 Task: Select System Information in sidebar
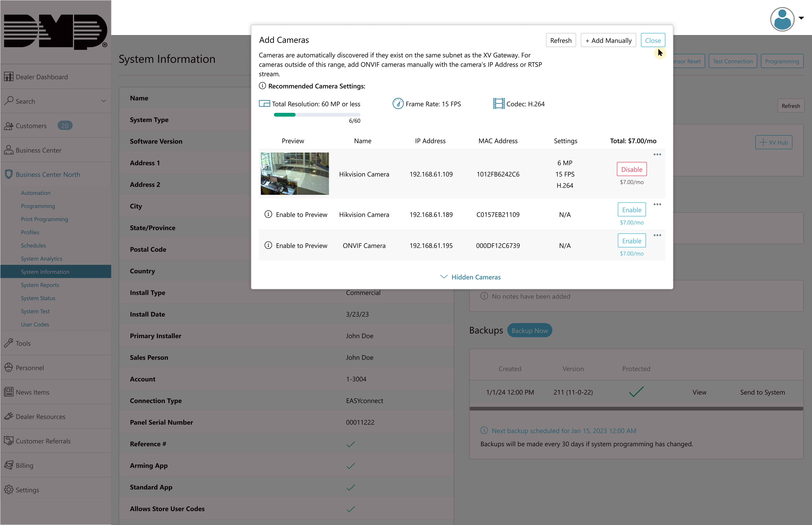pos(56,272)
